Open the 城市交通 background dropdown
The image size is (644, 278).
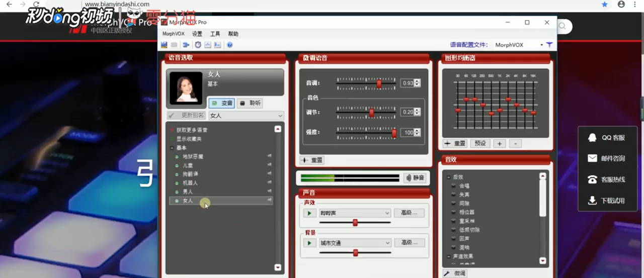(x=355, y=243)
